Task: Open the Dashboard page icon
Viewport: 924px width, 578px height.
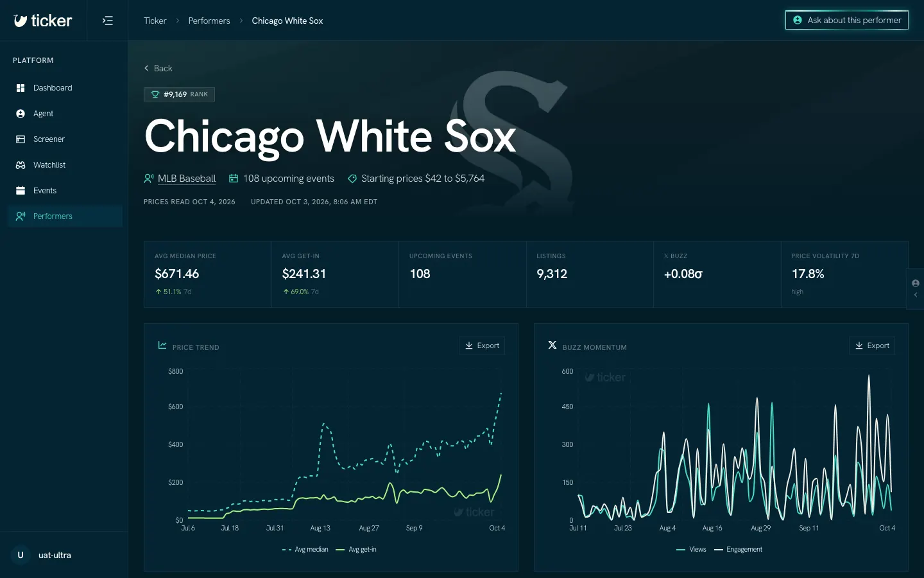Action: (21, 88)
